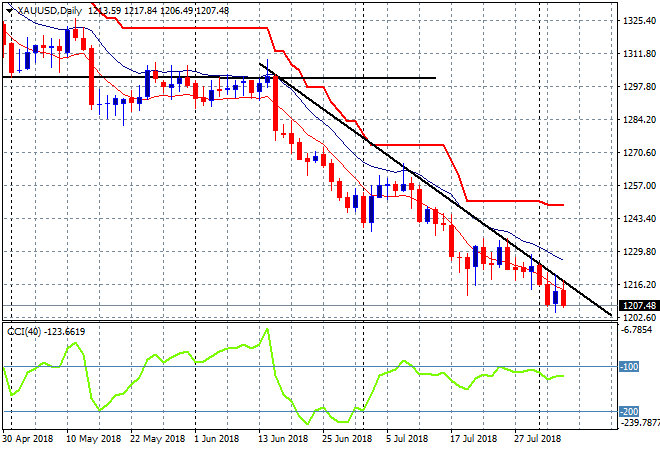660x450 pixels.
Task: Click the 30 Apr 2018 date label
Action: tap(28, 439)
